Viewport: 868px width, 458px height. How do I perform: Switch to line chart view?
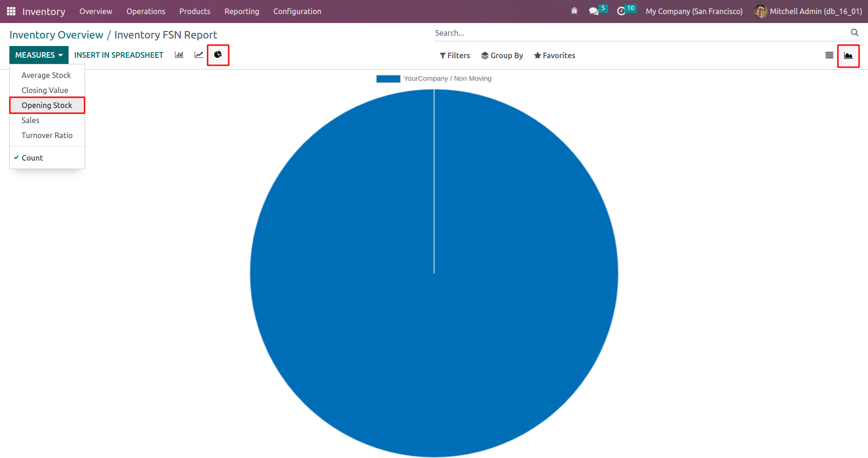point(199,55)
